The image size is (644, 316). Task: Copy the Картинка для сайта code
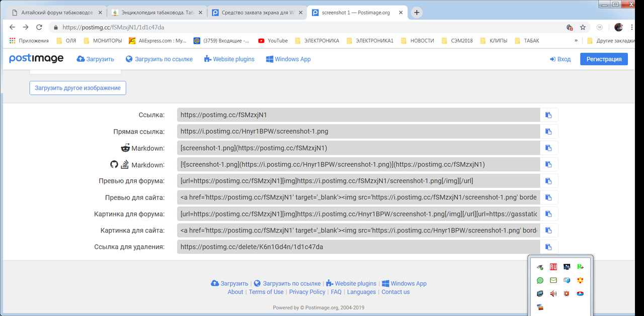[x=549, y=231]
